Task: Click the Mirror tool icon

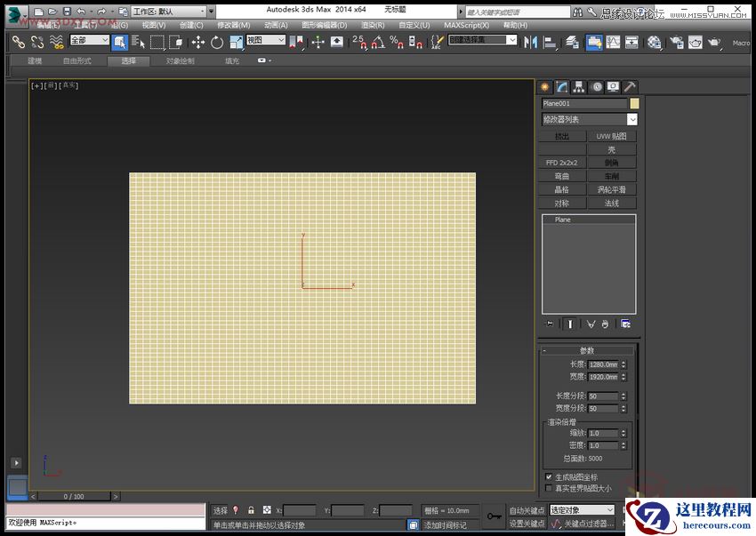Action: tap(531, 41)
